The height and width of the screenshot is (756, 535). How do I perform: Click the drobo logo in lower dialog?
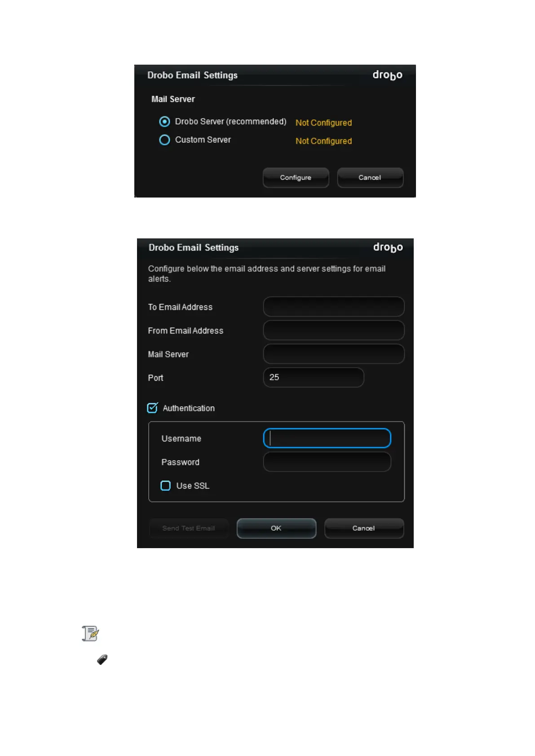[388, 247]
